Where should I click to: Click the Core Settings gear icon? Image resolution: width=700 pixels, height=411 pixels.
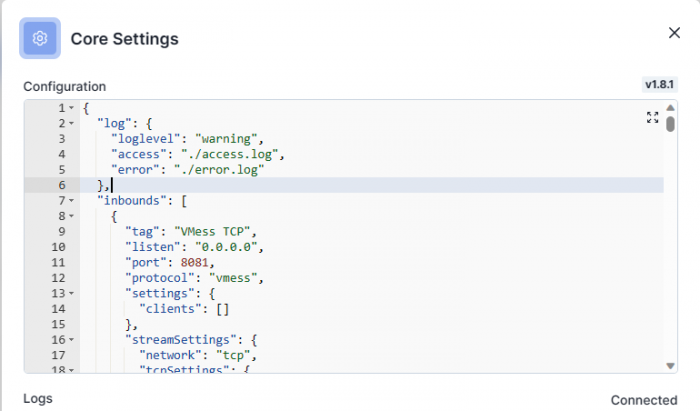[x=40, y=38]
